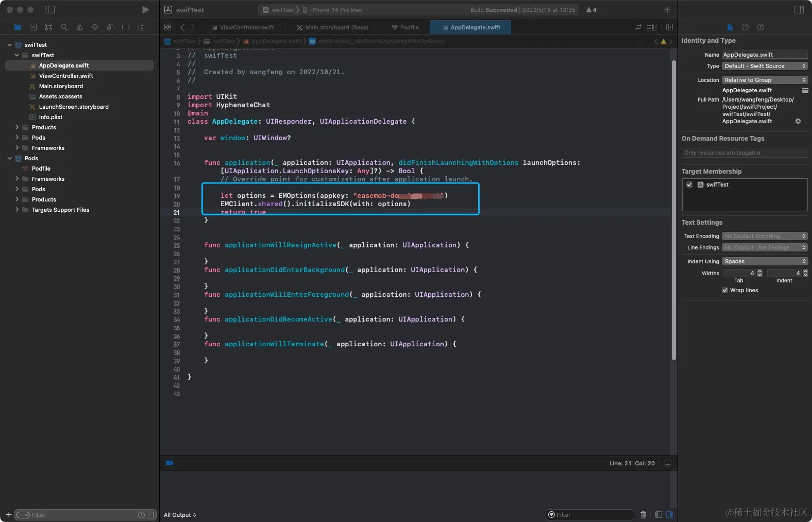Open the Project navigator folder icon
This screenshot has width=812, height=522.
[18, 27]
